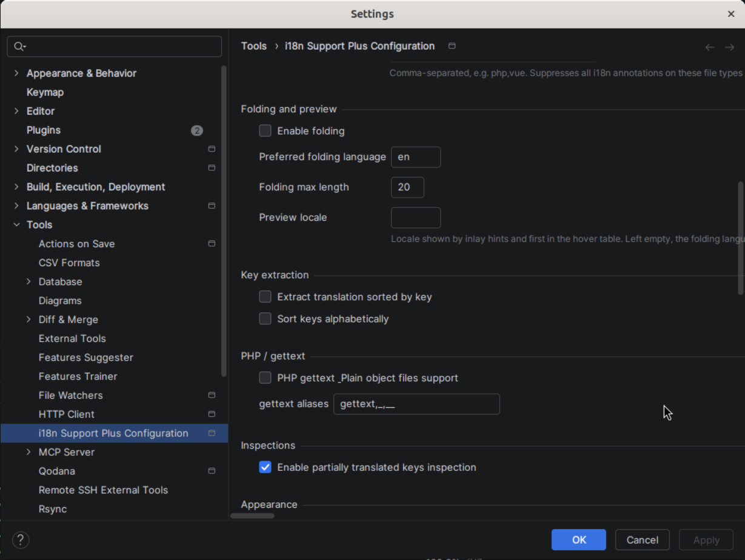
Task: Click the gettext aliases field
Action: (416, 404)
